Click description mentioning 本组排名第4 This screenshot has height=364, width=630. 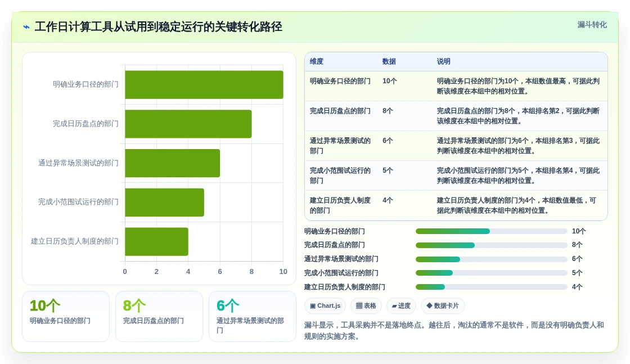pyautogui.click(x=518, y=176)
